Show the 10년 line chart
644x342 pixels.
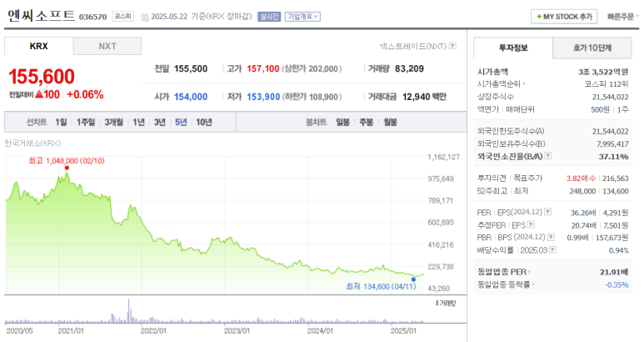(204, 122)
